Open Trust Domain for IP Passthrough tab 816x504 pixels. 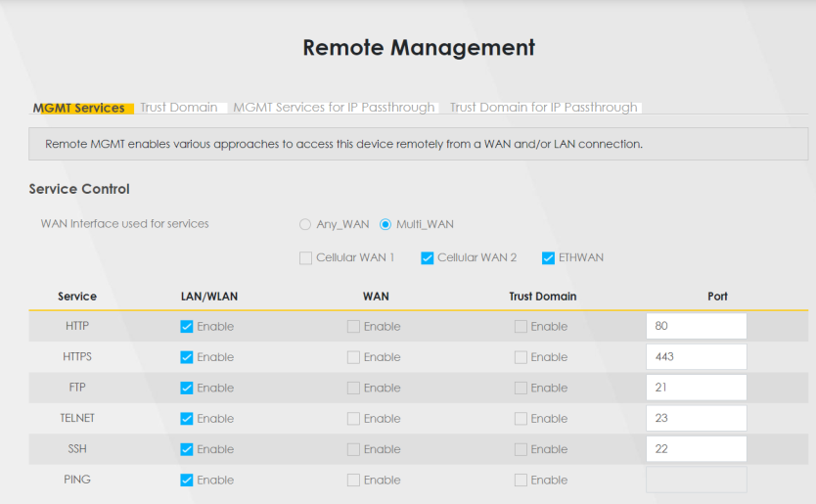tap(543, 108)
